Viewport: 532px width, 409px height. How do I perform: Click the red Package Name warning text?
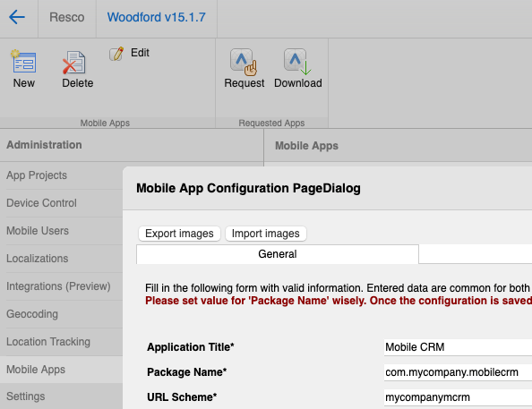coord(339,301)
